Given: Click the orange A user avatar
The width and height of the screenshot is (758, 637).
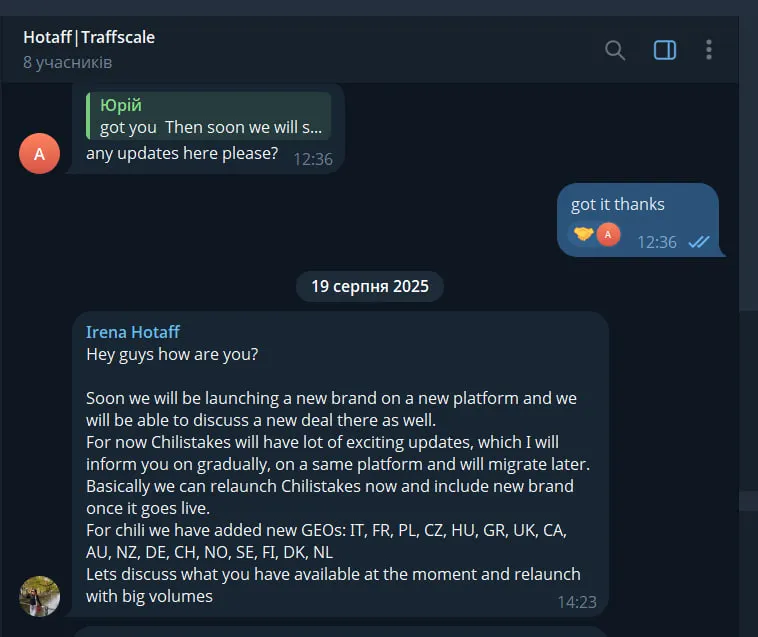Looking at the screenshot, I should 40,154.
